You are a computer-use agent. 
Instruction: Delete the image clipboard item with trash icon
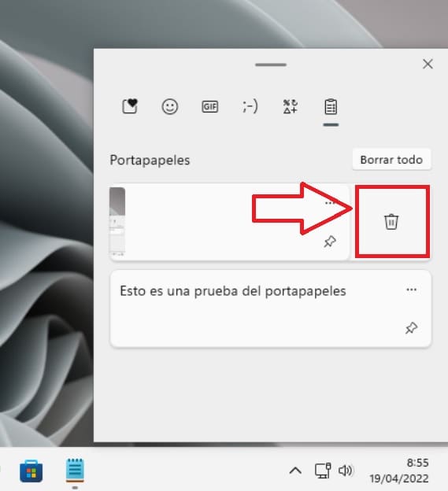pos(391,222)
